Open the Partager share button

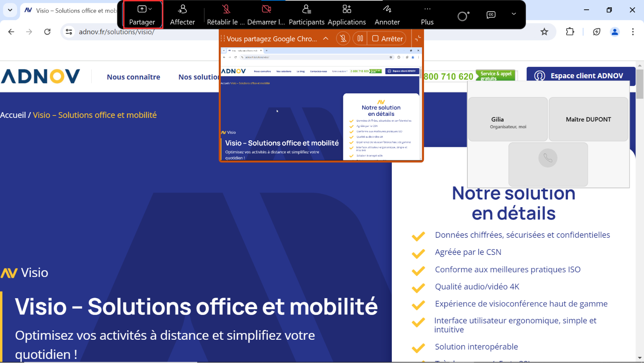click(x=142, y=15)
